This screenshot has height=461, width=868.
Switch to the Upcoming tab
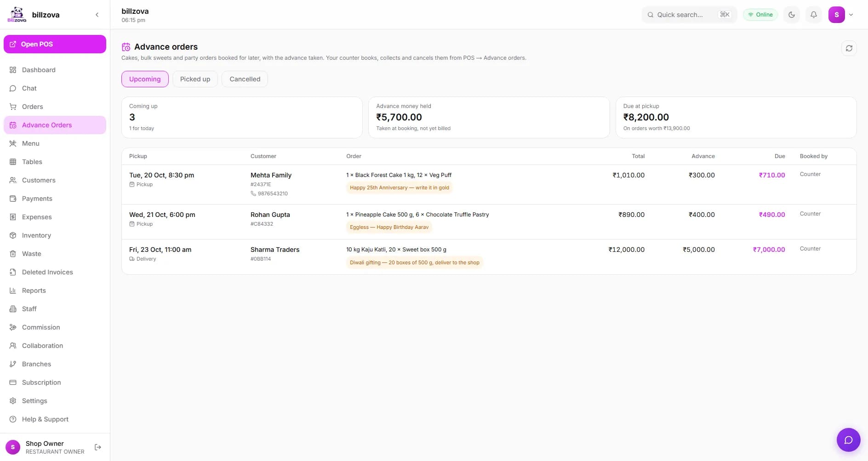coord(145,79)
